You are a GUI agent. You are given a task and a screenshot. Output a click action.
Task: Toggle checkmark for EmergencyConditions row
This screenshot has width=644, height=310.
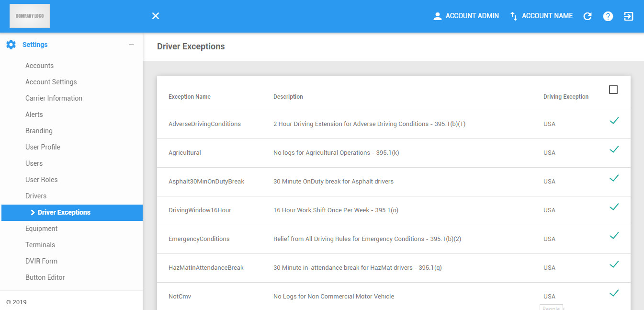tap(614, 236)
